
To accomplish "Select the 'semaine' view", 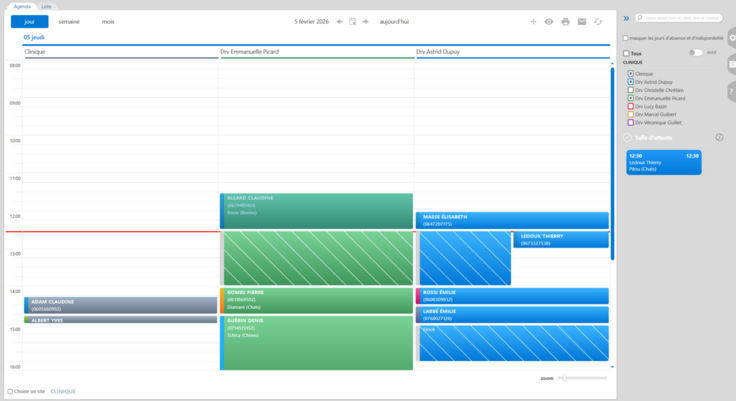I will click(69, 21).
